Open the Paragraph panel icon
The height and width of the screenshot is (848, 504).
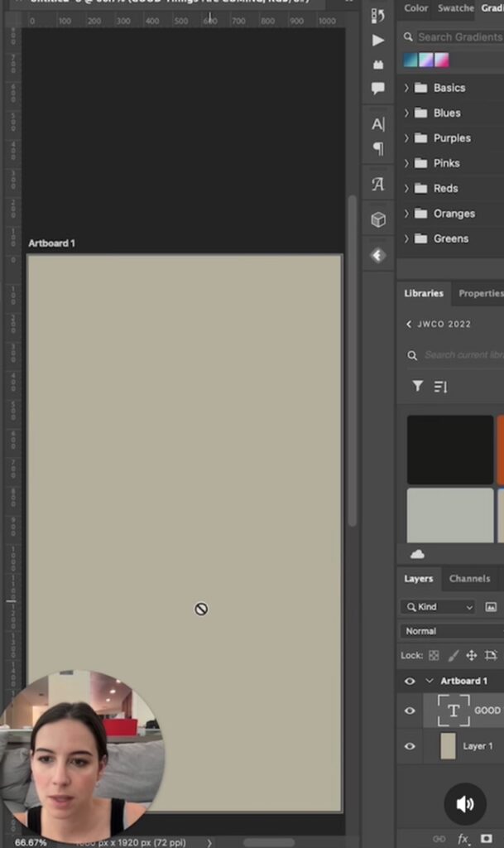point(378,149)
